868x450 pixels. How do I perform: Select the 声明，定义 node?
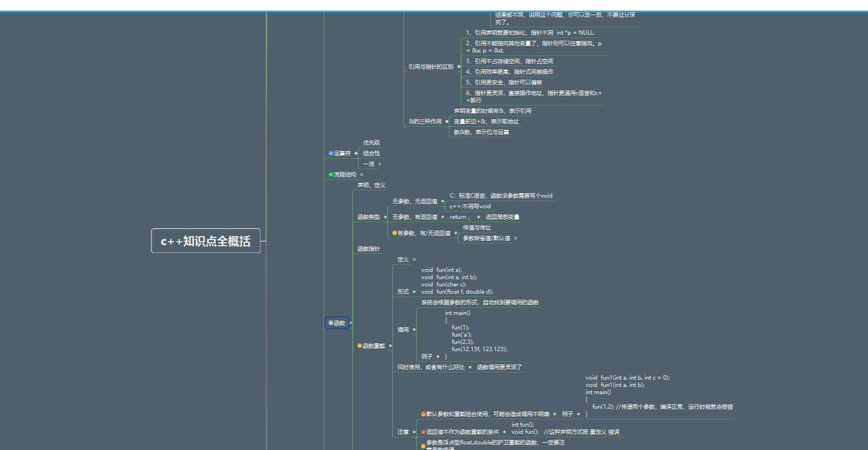371,186
